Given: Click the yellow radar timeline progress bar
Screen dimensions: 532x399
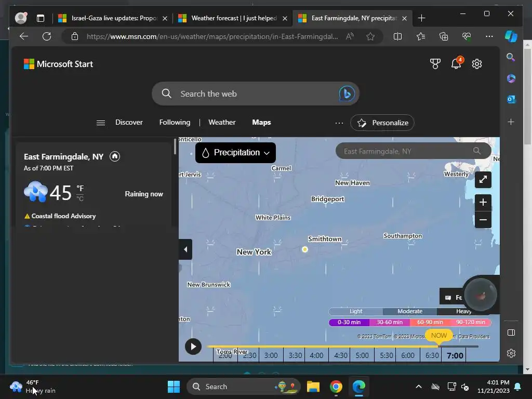Looking at the screenshot, I should click(x=322, y=347).
